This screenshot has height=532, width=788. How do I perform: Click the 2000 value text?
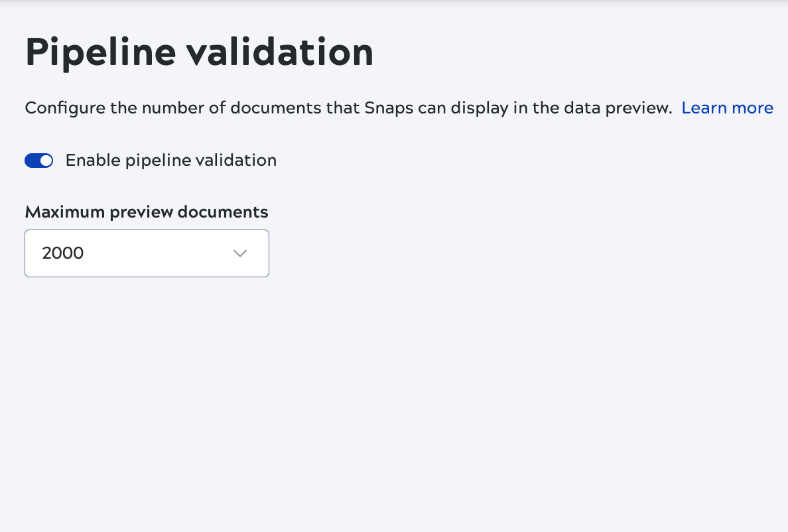[62, 253]
